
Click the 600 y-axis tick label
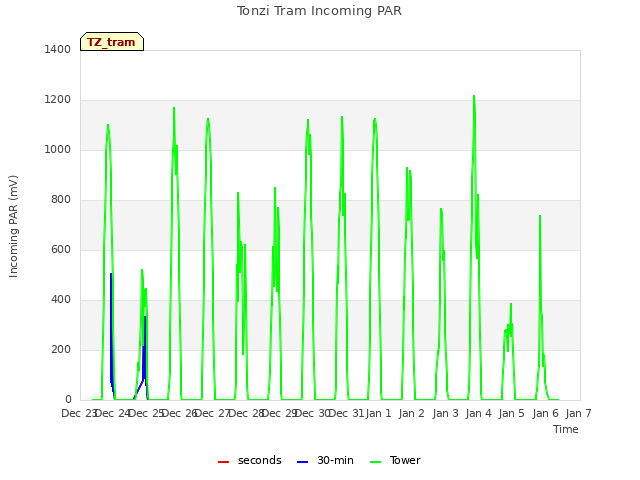point(61,249)
